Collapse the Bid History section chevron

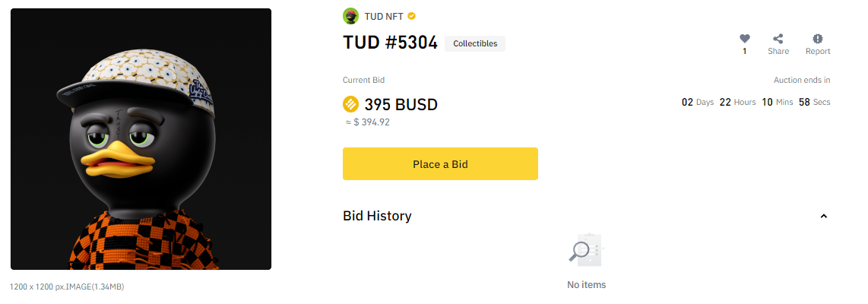pyautogui.click(x=823, y=216)
